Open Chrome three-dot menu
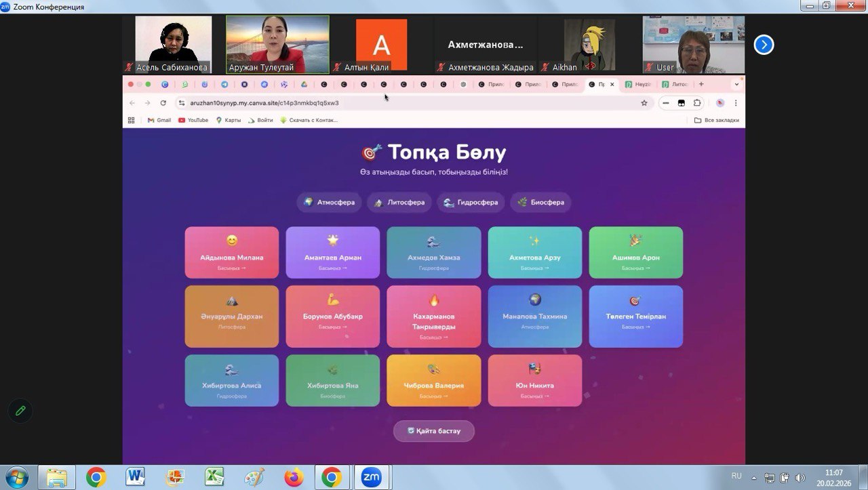868x490 pixels. pyautogui.click(x=736, y=103)
